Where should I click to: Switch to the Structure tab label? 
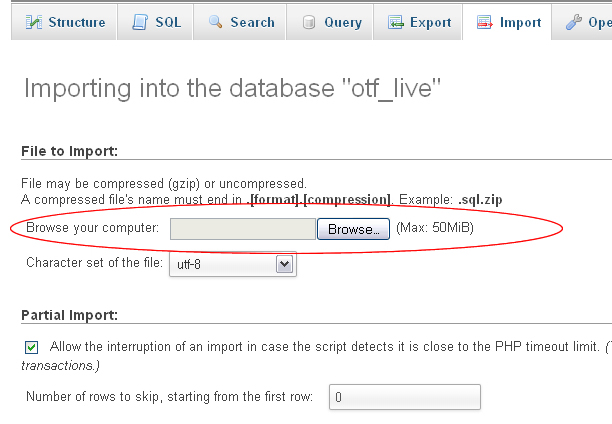tap(76, 22)
